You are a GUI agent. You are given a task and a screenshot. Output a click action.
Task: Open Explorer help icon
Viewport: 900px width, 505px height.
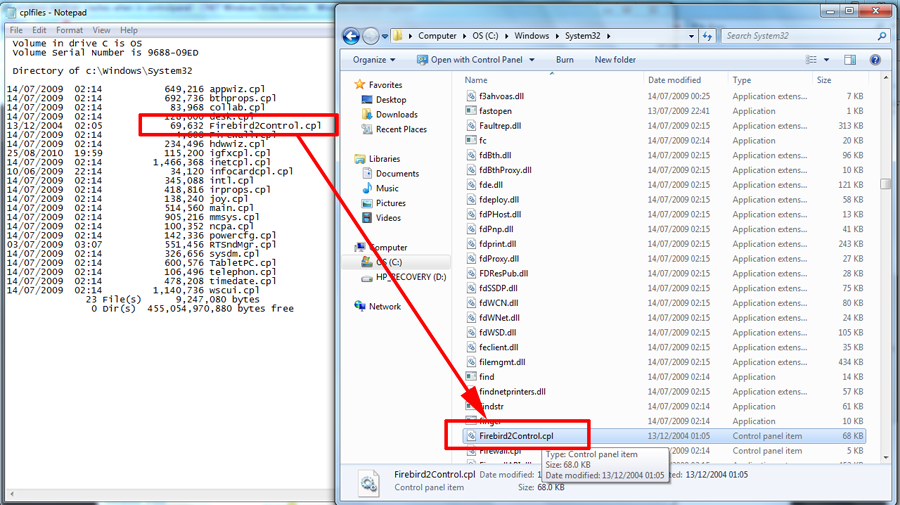coord(875,60)
